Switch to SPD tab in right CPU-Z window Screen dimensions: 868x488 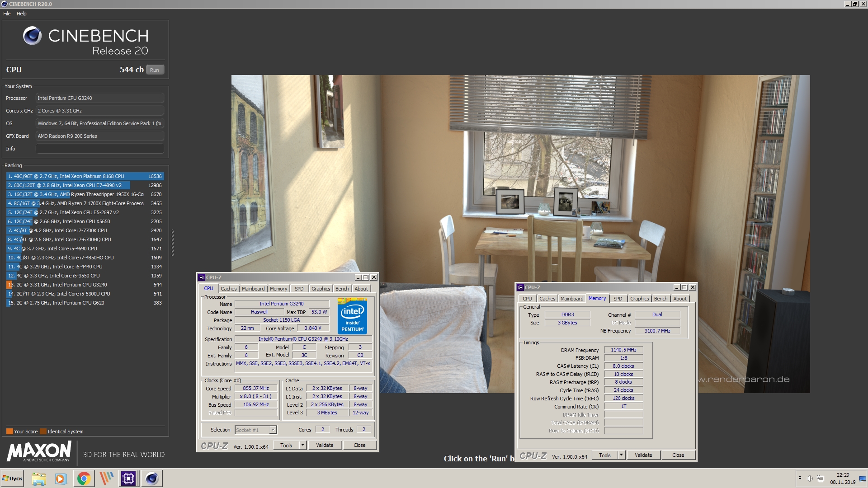point(618,299)
